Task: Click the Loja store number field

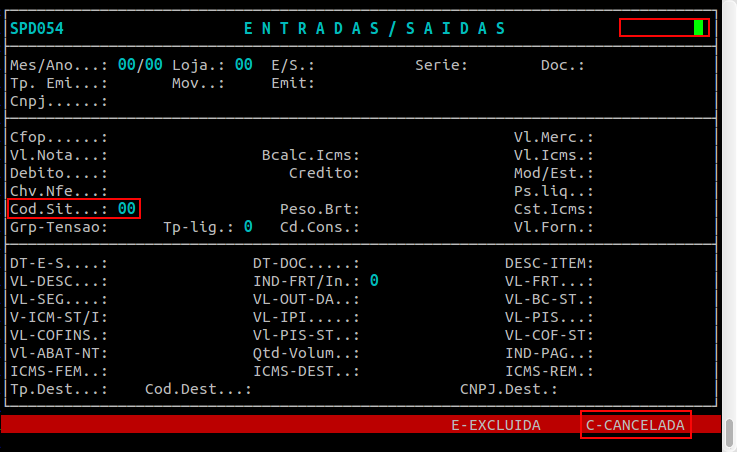Action: point(243,65)
